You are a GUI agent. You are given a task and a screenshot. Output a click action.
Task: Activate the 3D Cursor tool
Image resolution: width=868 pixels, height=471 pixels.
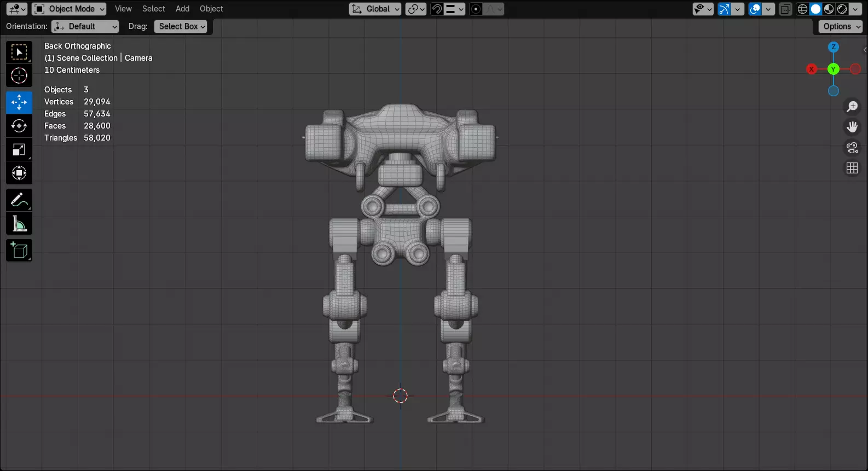pyautogui.click(x=19, y=75)
